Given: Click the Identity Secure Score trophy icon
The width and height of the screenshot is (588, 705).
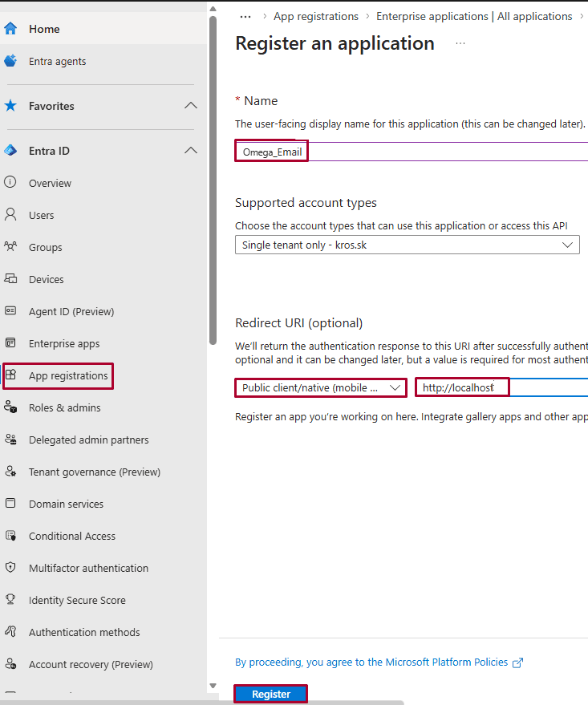Looking at the screenshot, I should (10, 599).
